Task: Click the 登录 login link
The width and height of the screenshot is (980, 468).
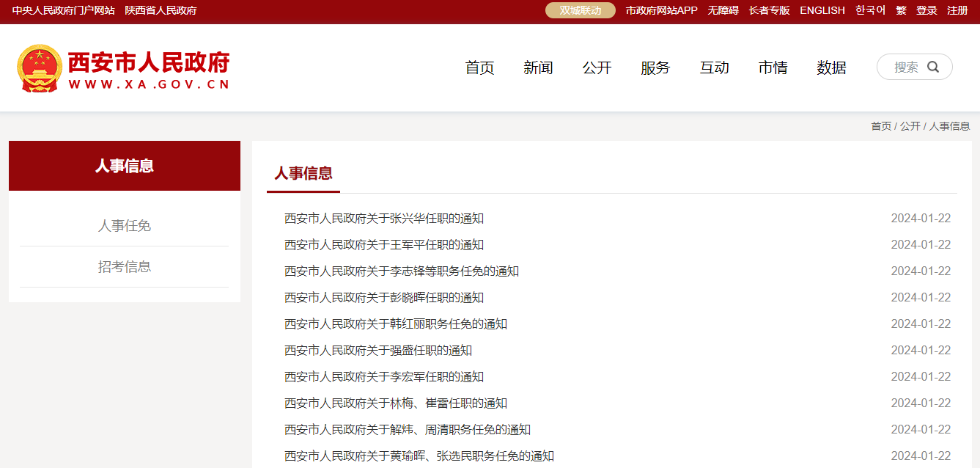Action: point(926,10)
